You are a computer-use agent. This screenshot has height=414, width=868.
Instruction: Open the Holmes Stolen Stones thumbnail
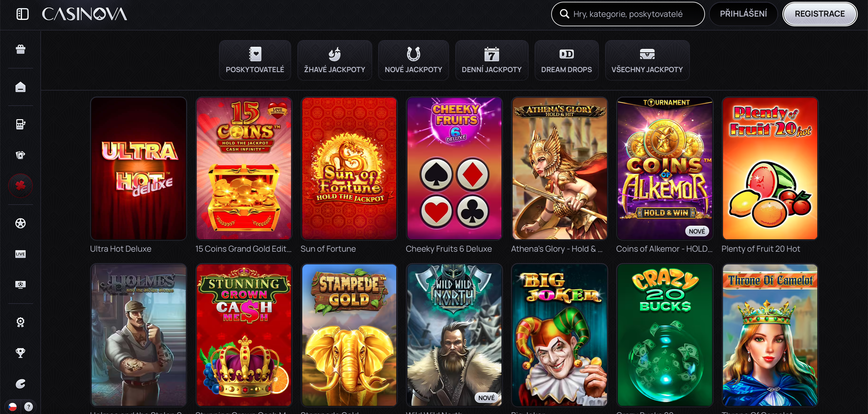(139, 335)
